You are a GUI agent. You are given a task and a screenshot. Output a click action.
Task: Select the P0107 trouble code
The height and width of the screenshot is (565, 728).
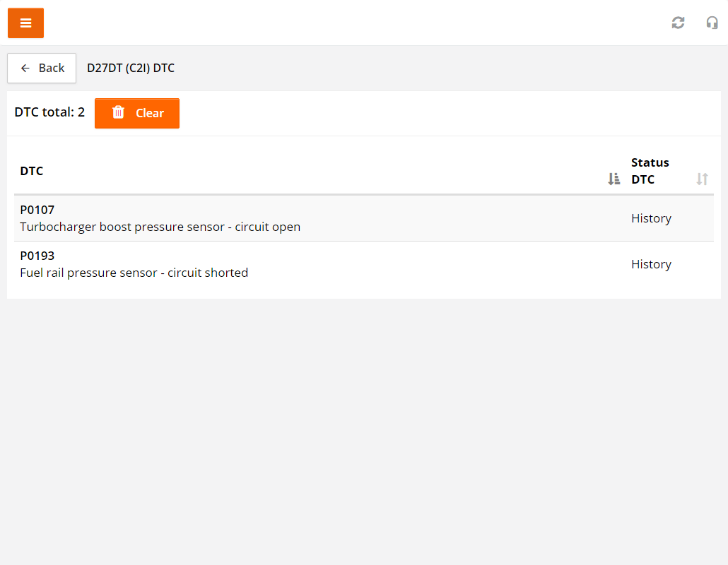[x=37, y=210]
